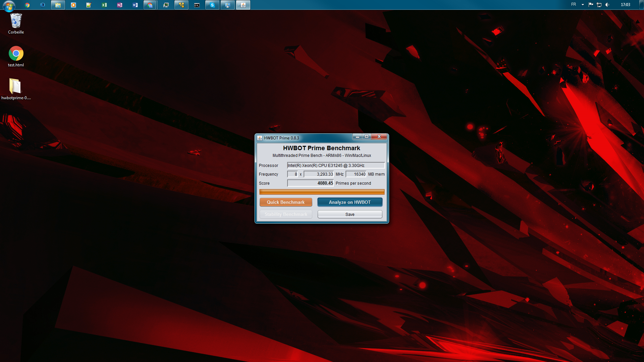Viewport: 644px width, 362px height.
Task: Click the Show Desktop strip
Action: coord(641,5)
